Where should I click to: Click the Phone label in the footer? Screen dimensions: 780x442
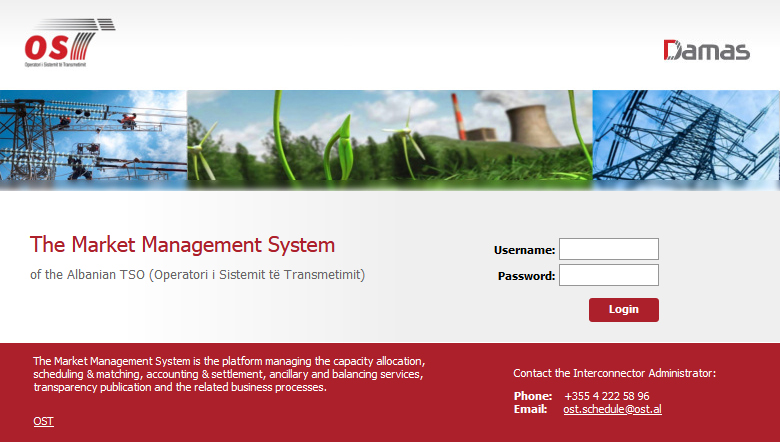click(532, 396)
